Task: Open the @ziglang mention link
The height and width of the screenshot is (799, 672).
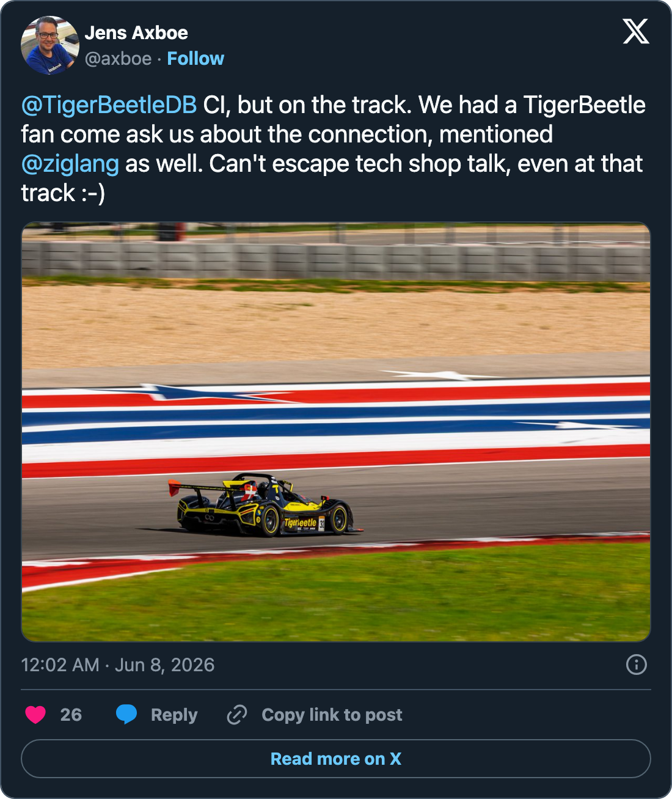Action: [x=70, y=164]
